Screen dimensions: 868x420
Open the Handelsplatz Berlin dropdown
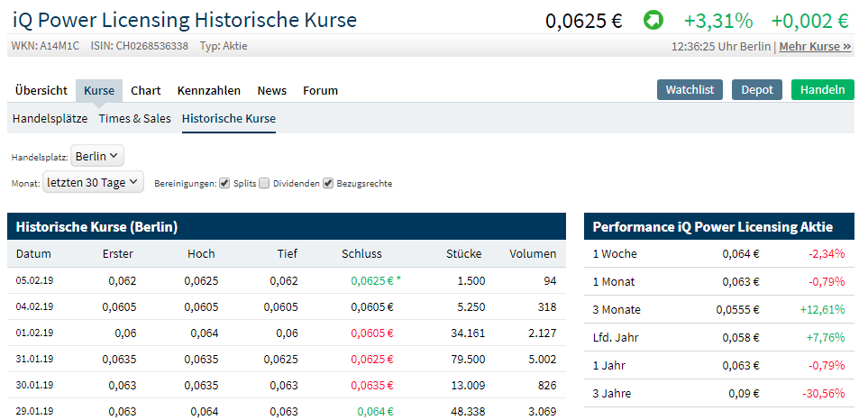coord(97,156)
